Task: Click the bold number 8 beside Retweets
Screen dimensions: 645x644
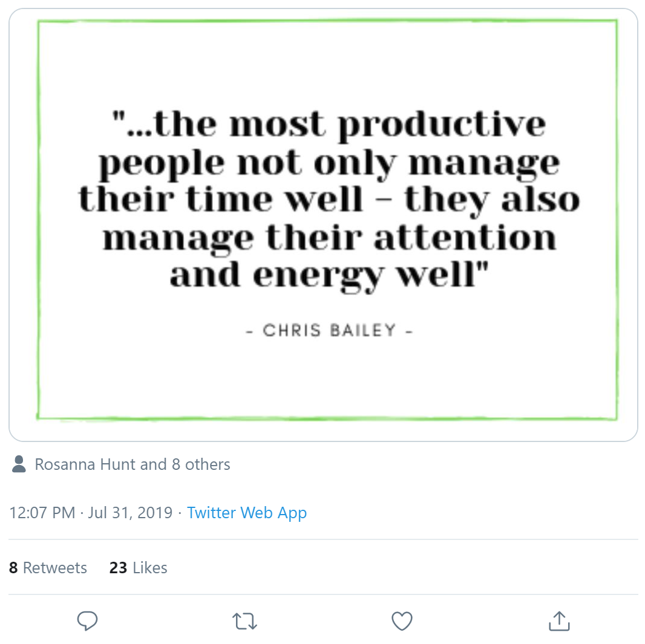Action: click(x=13, y=568)
